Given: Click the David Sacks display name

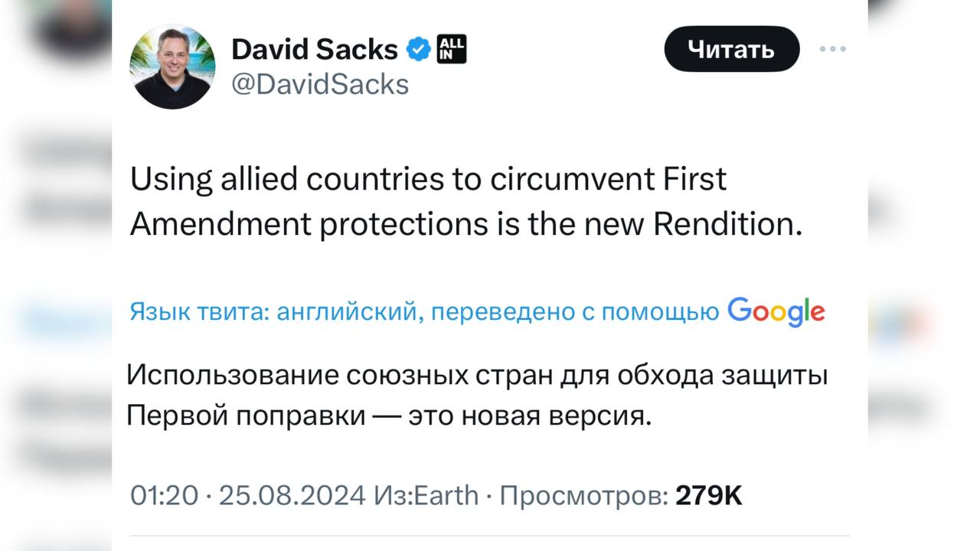Looking at the screenshot, I should [314, 50].
